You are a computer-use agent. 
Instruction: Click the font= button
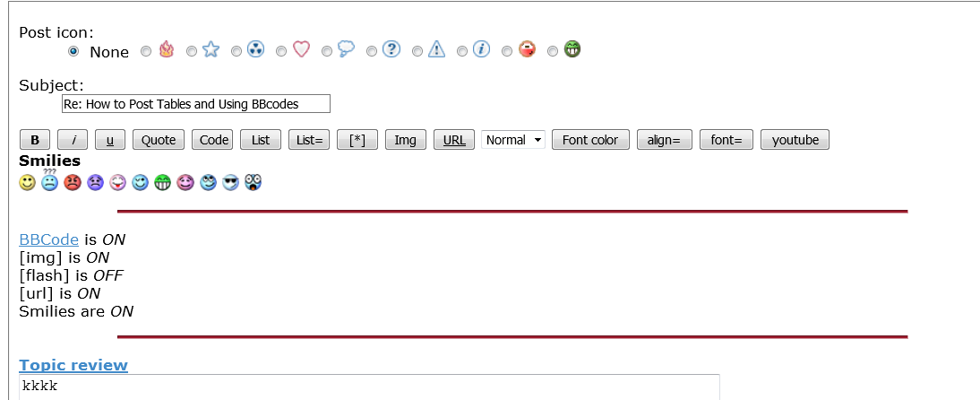click(x=726, y=140)
